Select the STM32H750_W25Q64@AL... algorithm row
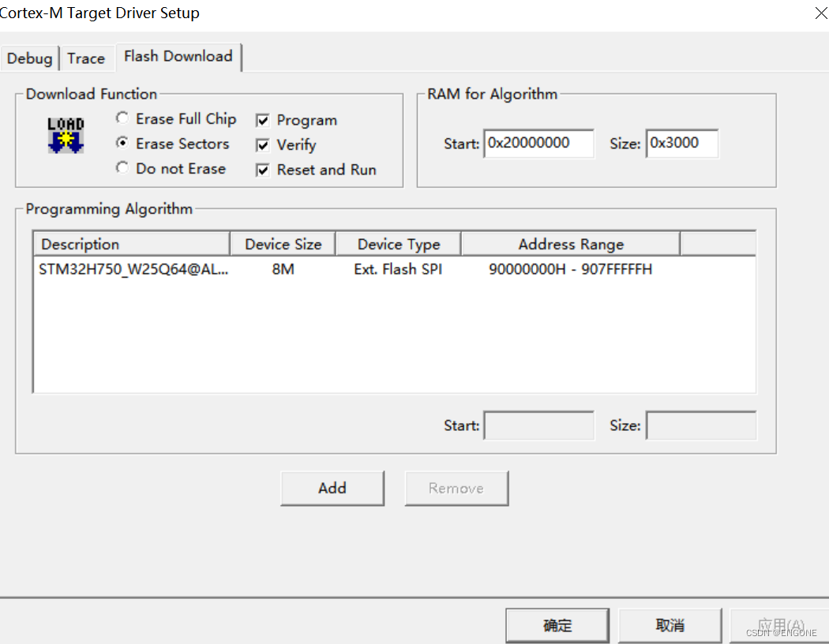The width and height of the screenshot is (829, 644). point(395,269)
